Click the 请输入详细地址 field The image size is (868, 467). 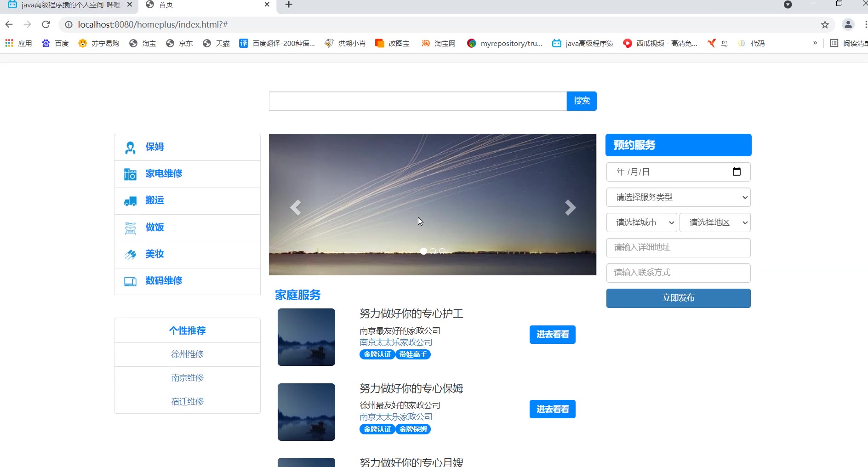[679, 248]
